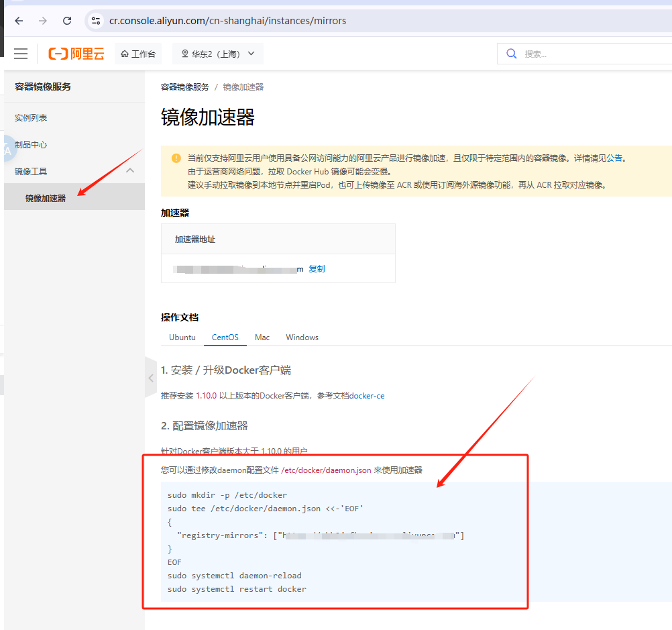Screen dimensions: 672x630
Task: Open site information icon in address bar
Action: tap(96, 21)
